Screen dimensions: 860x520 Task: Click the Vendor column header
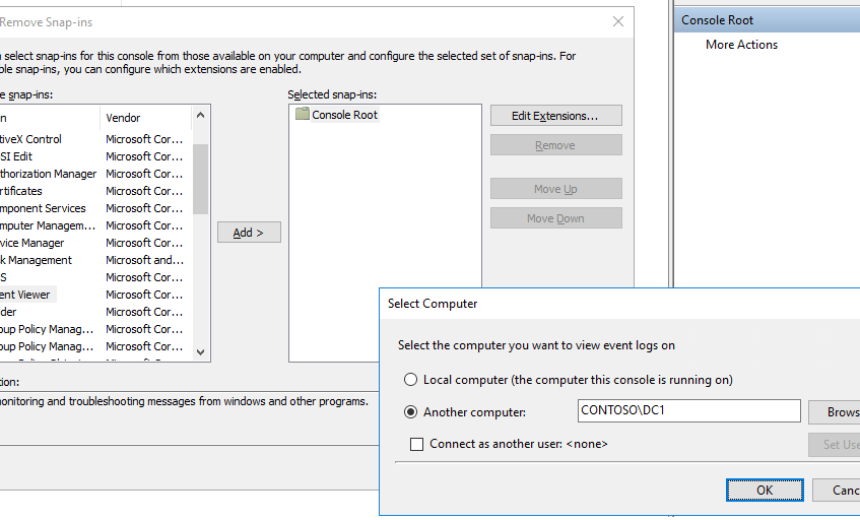click(x=145, y=117)
